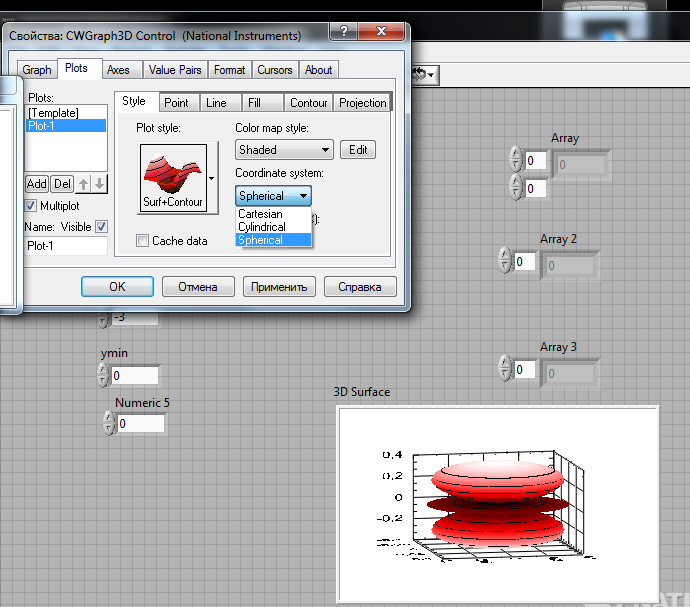This screenshot has width=690, height=607.
Task: Increment the Array index stepper
Action: pyautogui.click(x=516, y=155)
